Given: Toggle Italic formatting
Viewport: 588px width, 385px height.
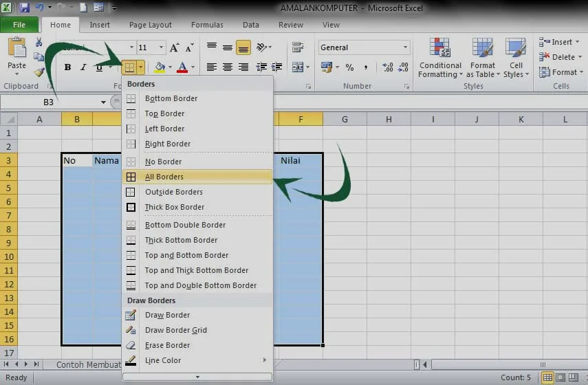Looking at the screenshot, I should click(83, 67).
